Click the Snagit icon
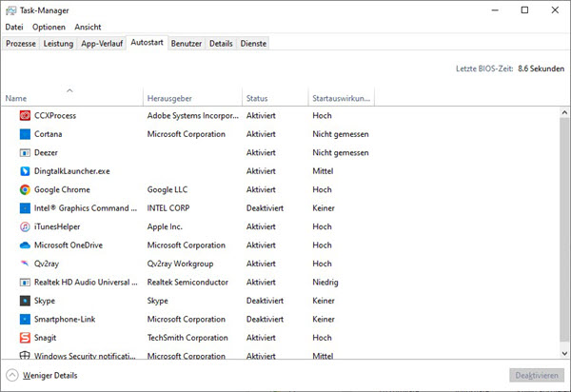Image resolution: width=571 pixels, height=392 pixels. click(x=25, y=338)
